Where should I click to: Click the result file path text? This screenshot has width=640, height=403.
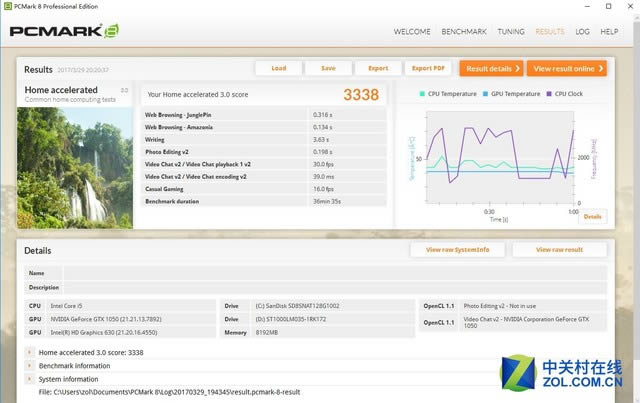click(x=169, y=392)
